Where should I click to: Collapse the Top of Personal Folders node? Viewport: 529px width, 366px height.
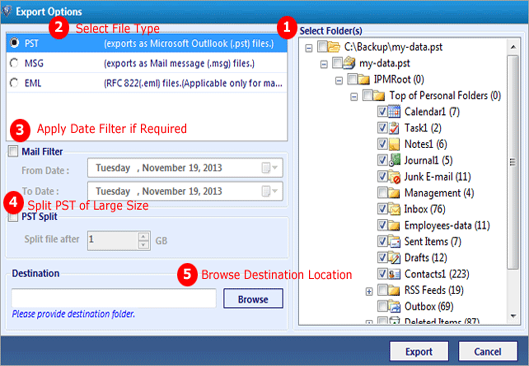point(354,97)
